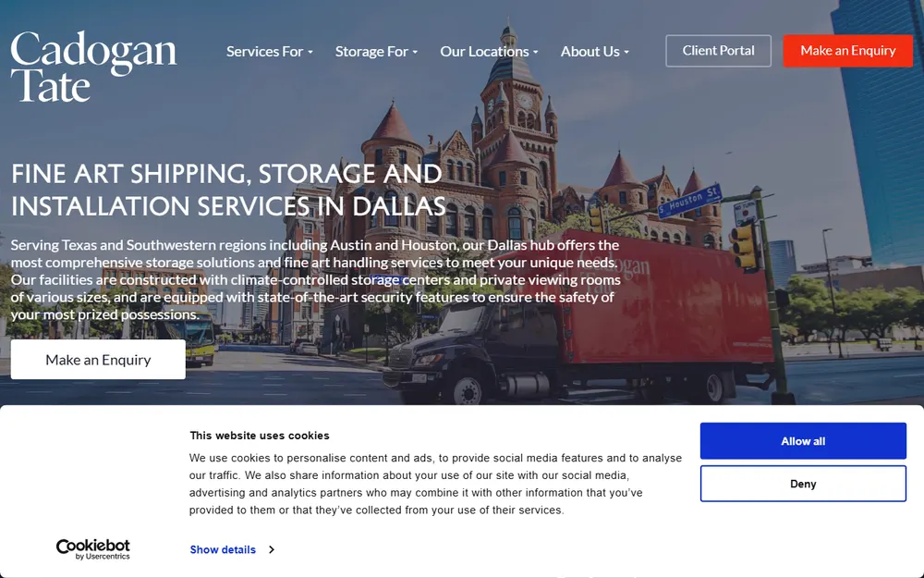924x578 pixels.
Task: Open the Services For menu
Action: point(269,51)
